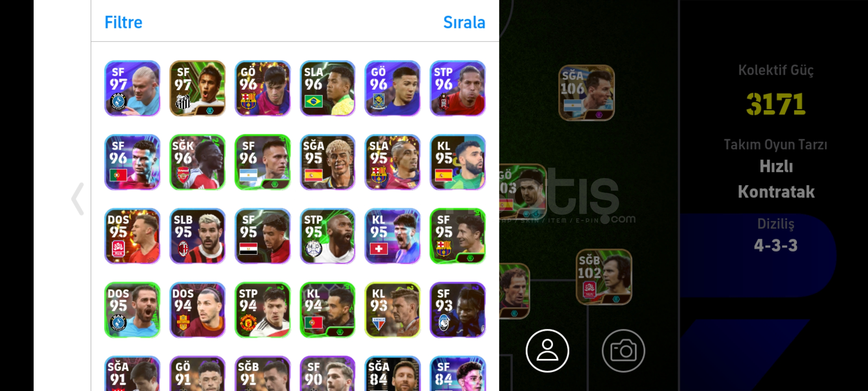Tap the SĞB 102 Bayern pitch player

[x=604, y=277]
